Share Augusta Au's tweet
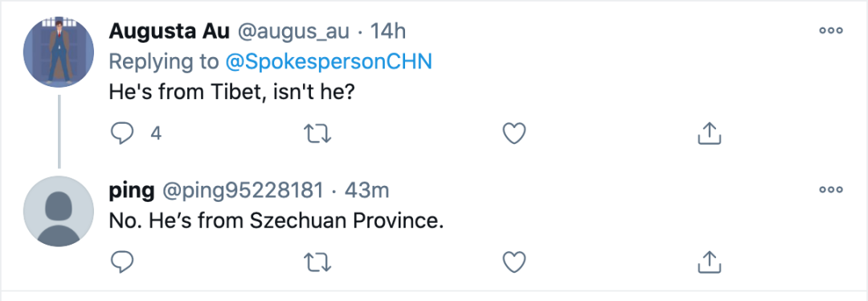Screen dimensions: 868x301 click(709, 133)
